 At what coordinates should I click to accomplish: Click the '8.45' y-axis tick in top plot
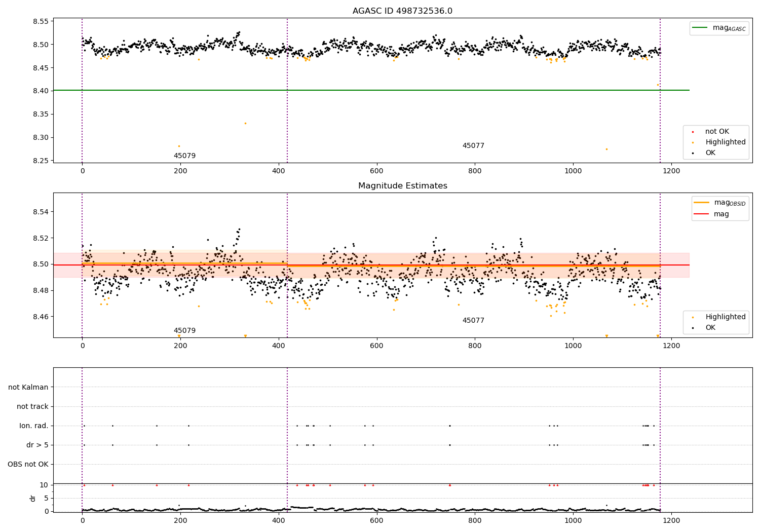pyautogui.click(x=41, y=68)
